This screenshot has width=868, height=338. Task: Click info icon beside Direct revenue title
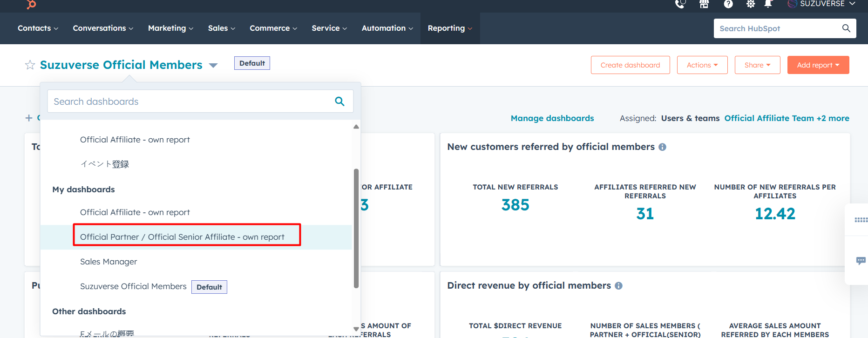point(618,286)
